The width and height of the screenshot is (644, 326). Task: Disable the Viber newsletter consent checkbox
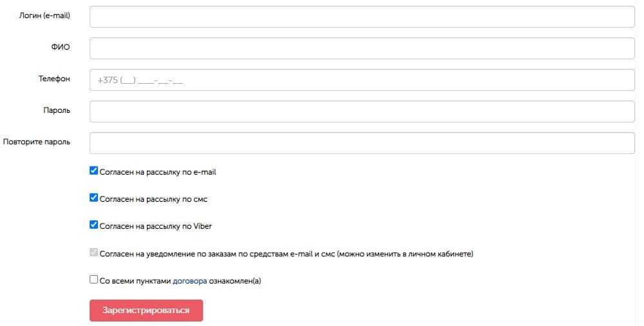tap(93, 225)
